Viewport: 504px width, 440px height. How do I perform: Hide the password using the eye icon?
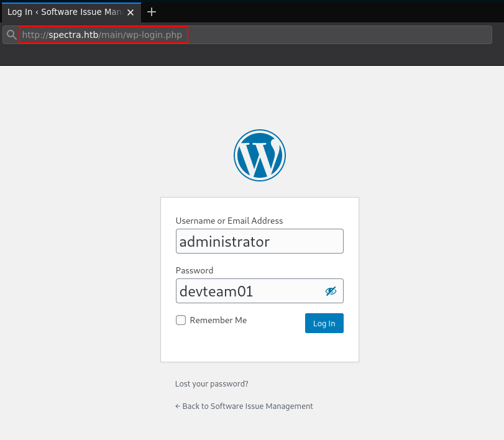(331, 291)
